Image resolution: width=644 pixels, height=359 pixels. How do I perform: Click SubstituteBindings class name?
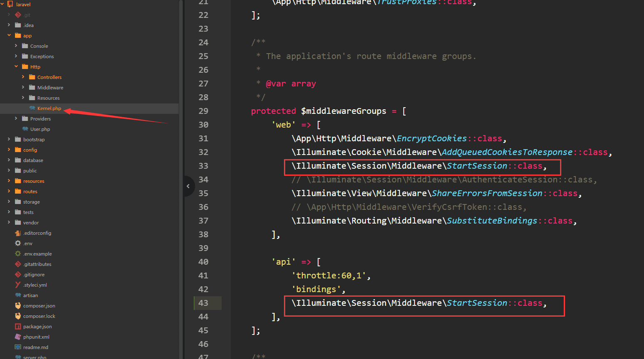pyautogui.click(x=492, y=221)
